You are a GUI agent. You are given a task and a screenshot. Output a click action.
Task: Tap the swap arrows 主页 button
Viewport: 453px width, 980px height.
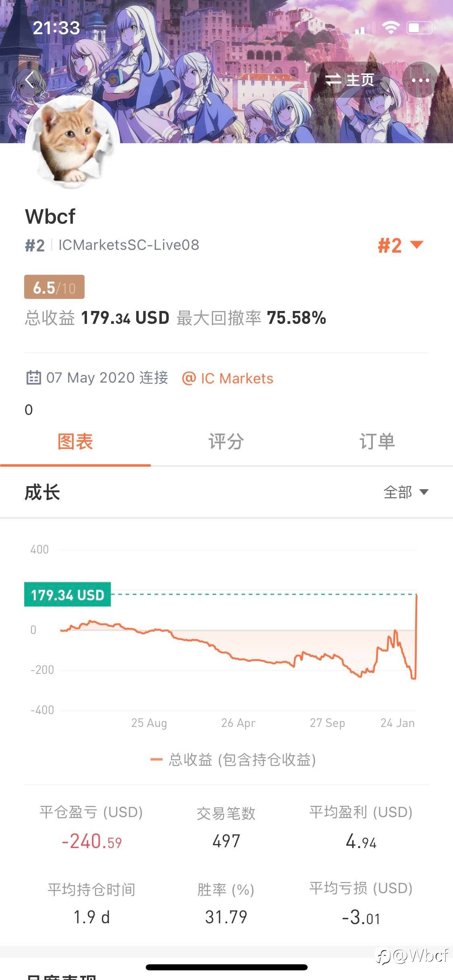[x=349, y=80]
